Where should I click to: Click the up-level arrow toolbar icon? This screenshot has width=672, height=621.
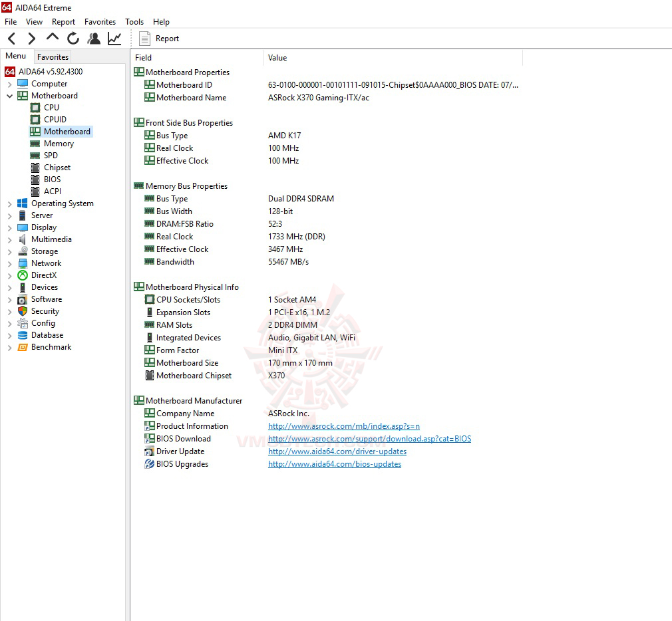(53, 38)
